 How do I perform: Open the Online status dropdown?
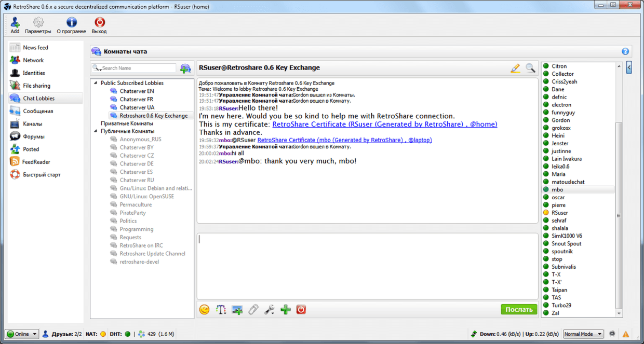coord(22,334)
